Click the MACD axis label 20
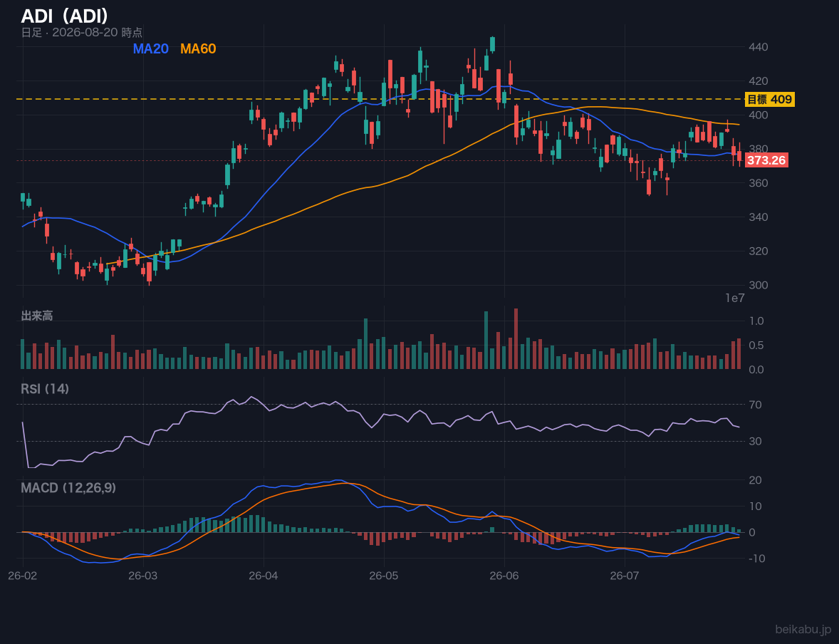 [755, 479]
